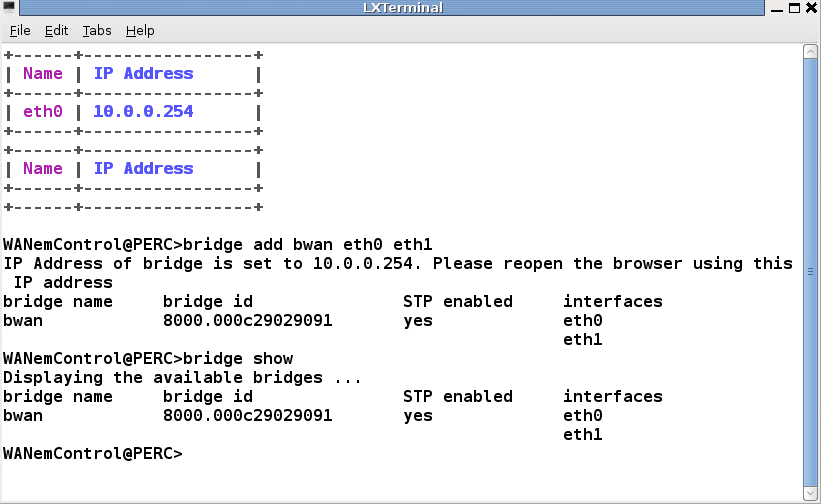This screenshot has width=821, height=504.
Task: Click the 'bridge show' command text
Action: (238, 359)
